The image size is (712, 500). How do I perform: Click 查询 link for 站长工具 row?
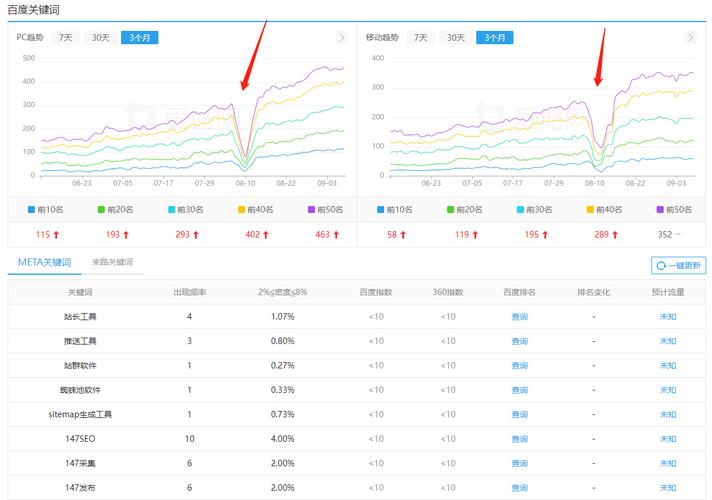click(519, 316)
